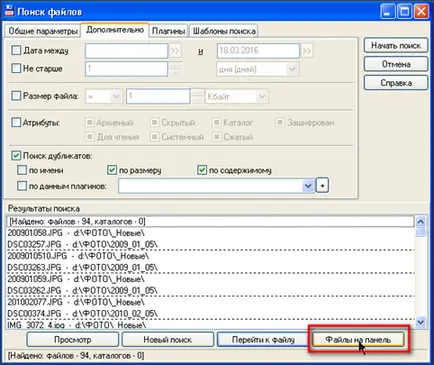
Task: Toggle the 'Системный' attribute checkbox
Action: tap(154, 137)
